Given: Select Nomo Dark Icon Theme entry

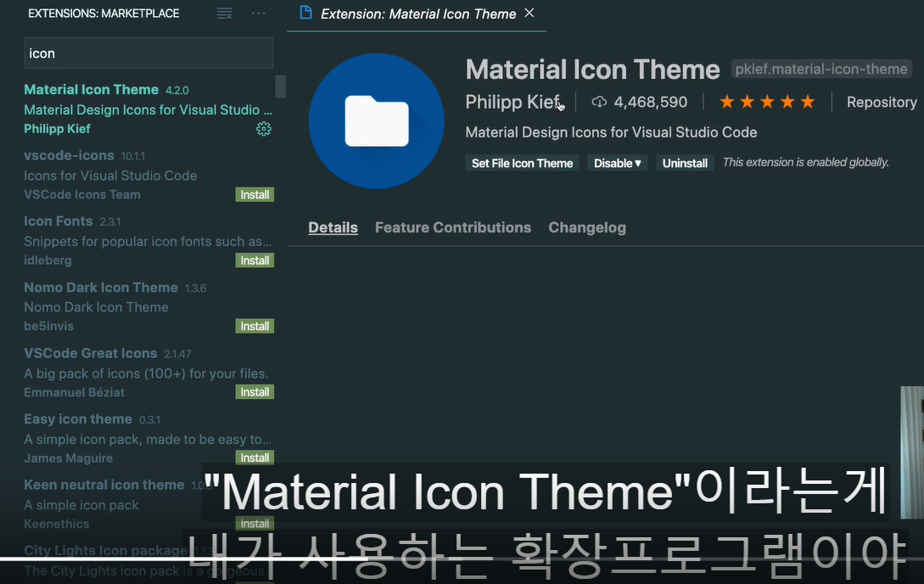Looking at the screenshot, I should tap(148, 306).
